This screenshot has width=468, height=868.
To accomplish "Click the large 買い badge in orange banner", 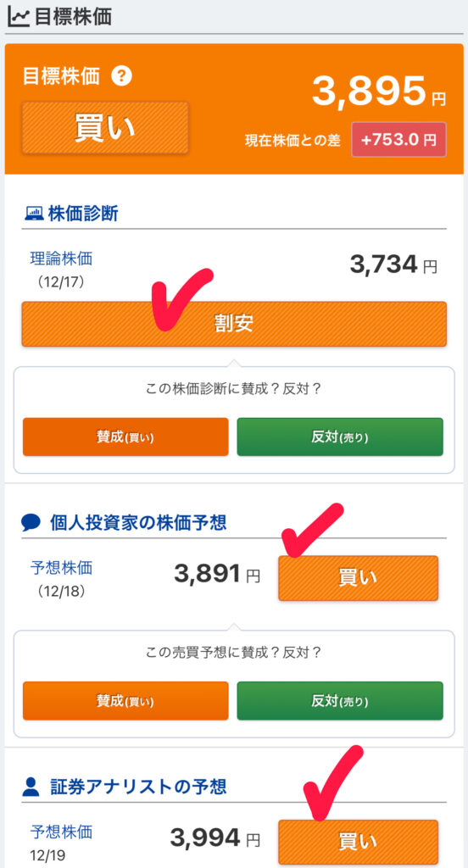I will coord(105,128).
